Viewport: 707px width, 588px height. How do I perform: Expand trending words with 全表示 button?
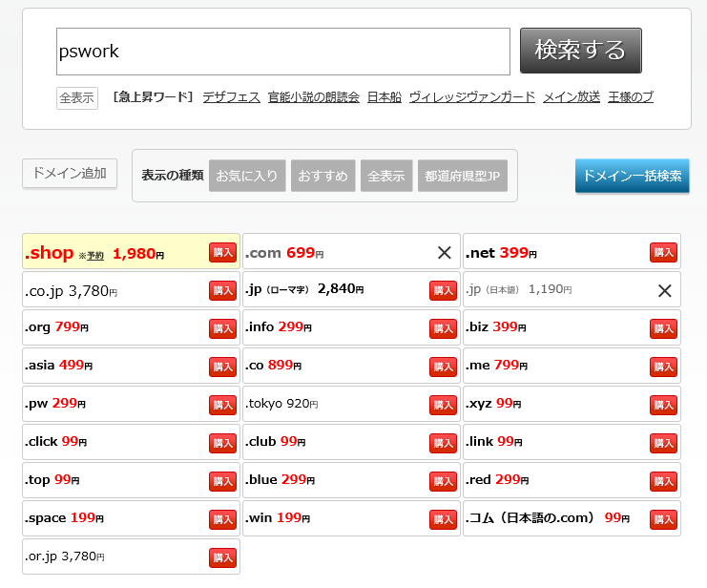click(77, 97)
